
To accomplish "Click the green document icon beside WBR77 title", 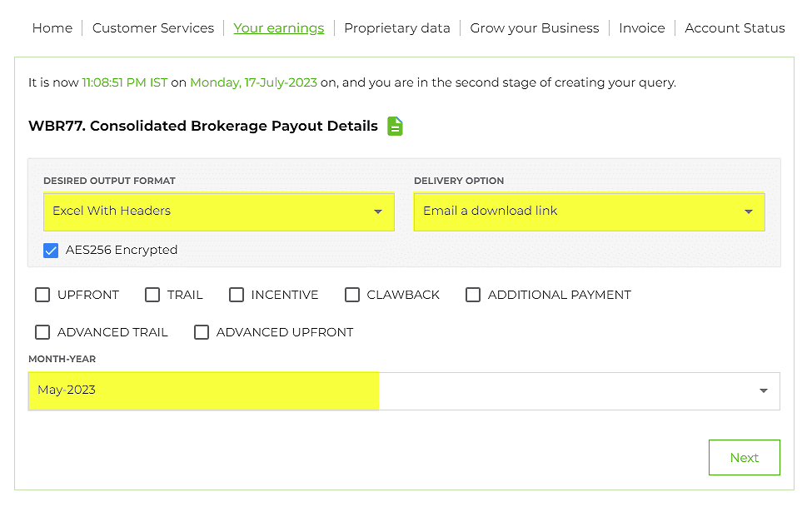I will click(x=395, y=127).
